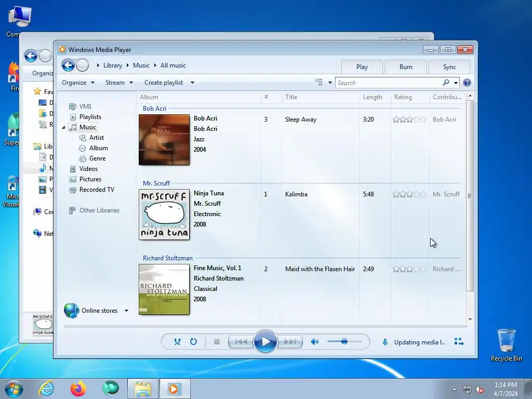Viewport: 532px width, 399px height.
Task: Click the Ninja Tuna album cover
Action: click(x=164, y=215)
